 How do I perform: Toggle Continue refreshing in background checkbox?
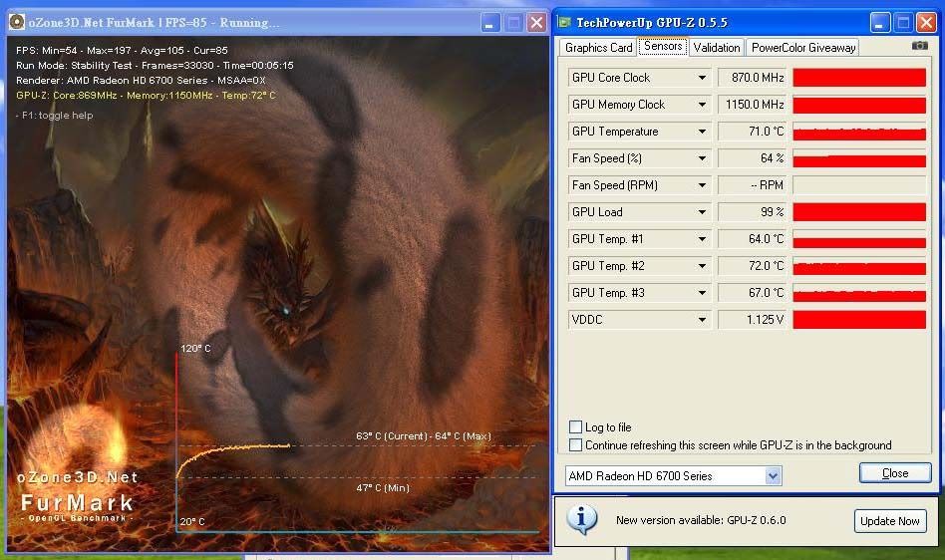coord(575,445)
